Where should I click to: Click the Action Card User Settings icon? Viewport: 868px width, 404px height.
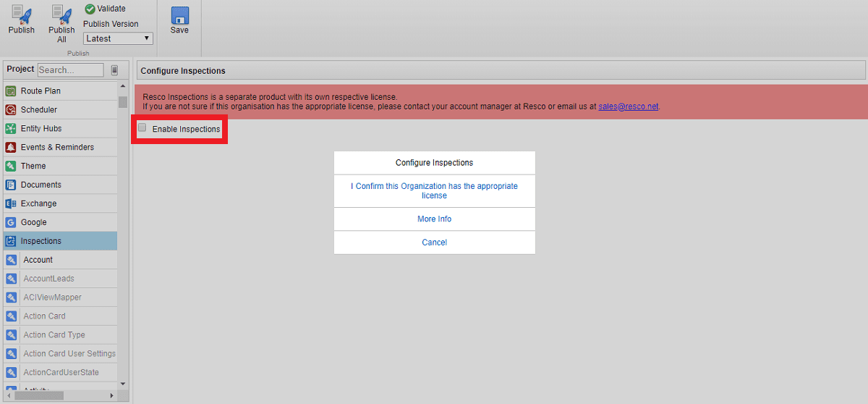pyautogui.click(x=11, y=354)
